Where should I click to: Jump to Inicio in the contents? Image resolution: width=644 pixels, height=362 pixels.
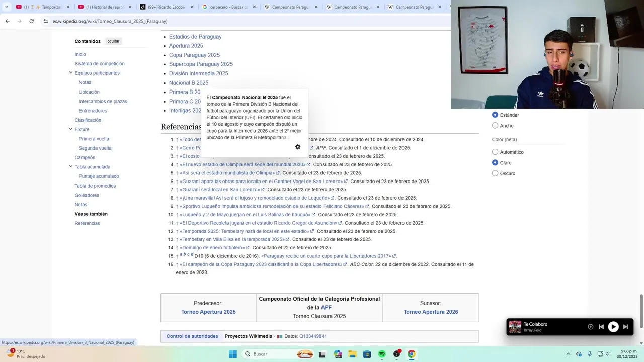pos(80,54)
